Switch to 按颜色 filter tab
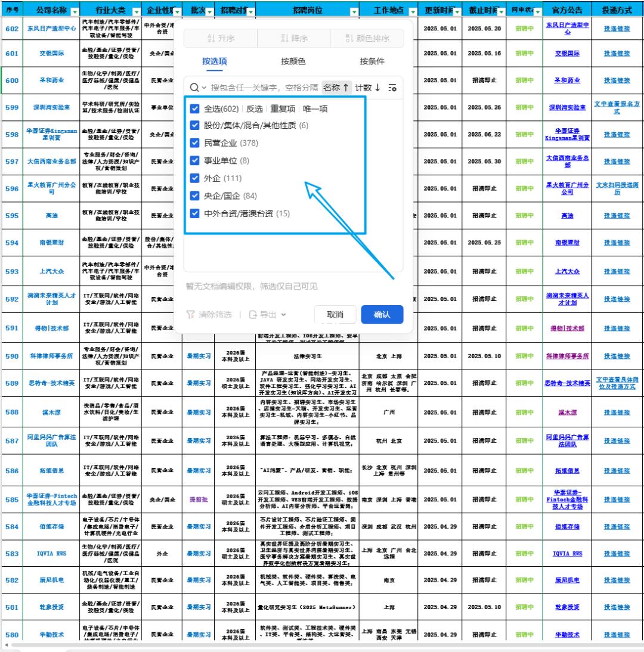The image size is (644, 652). 293,61
